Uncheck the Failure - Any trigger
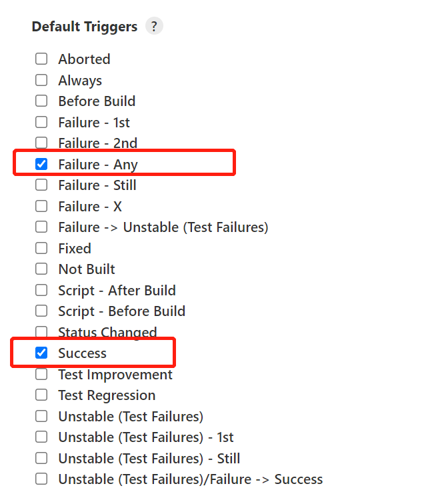The width and height of the screenshot is (434, 504). [41, 164]
